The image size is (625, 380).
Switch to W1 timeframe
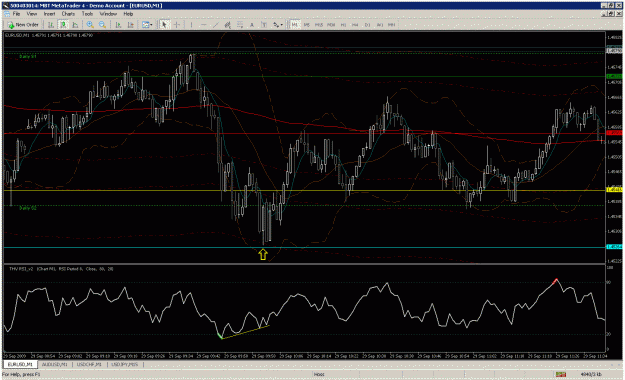pos(380,25)
